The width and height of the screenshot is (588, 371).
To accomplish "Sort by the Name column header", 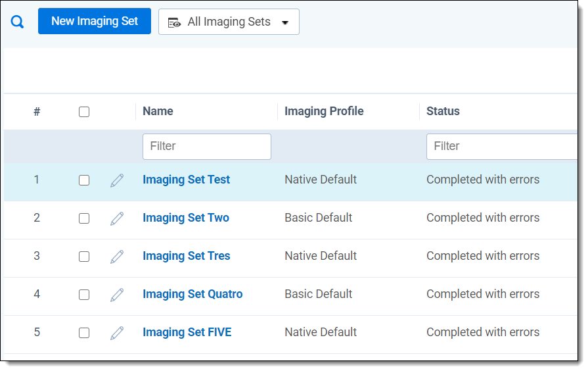I will pos(158,111).
